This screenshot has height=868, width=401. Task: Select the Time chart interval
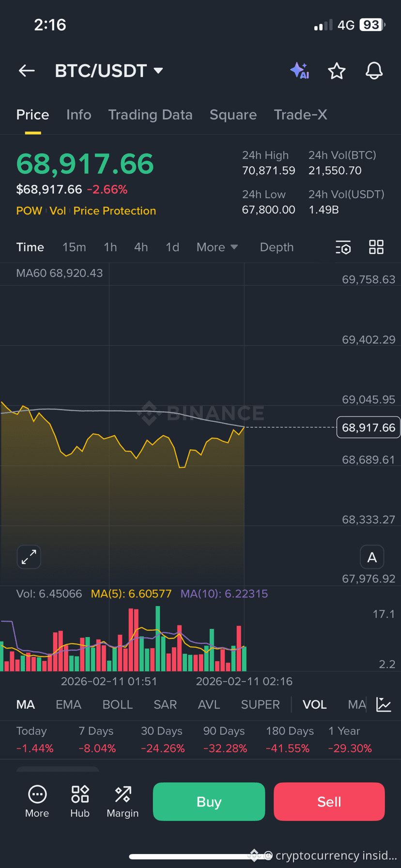point(30,247)
